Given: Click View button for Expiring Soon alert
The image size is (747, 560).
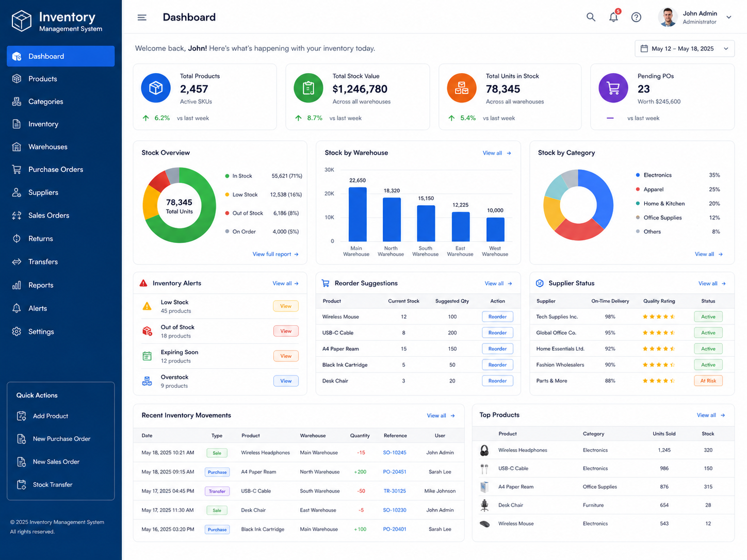Looking at the screenshot, I should 286,356.
